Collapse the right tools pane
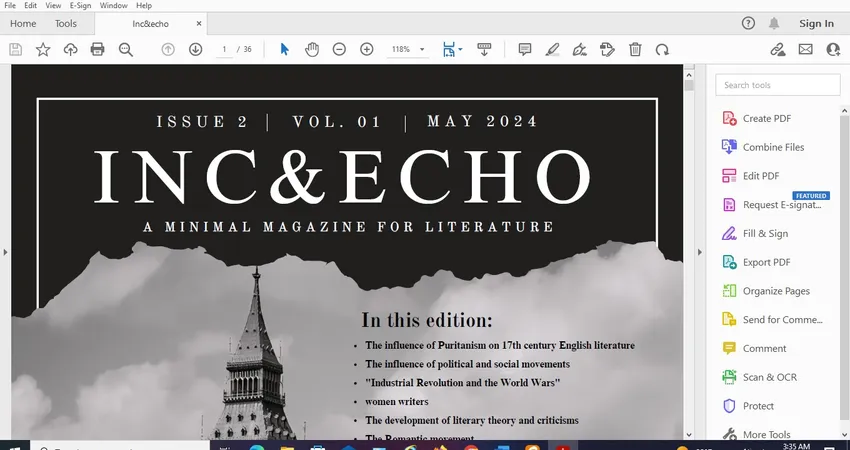The height and width of the screenshot is (450, 850). 699,252
